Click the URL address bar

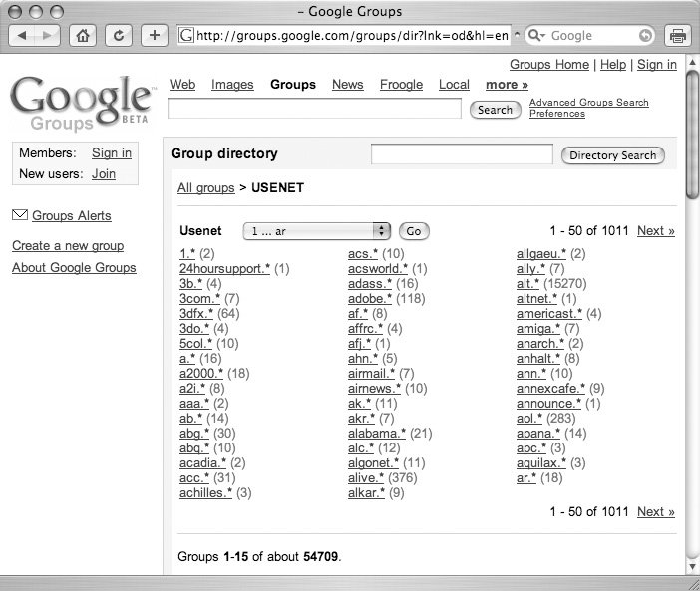(x=349, y=36)
